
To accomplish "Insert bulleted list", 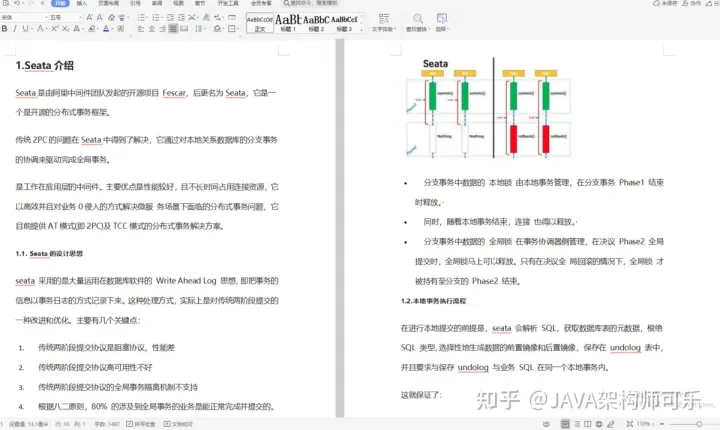I will point(141,17).
